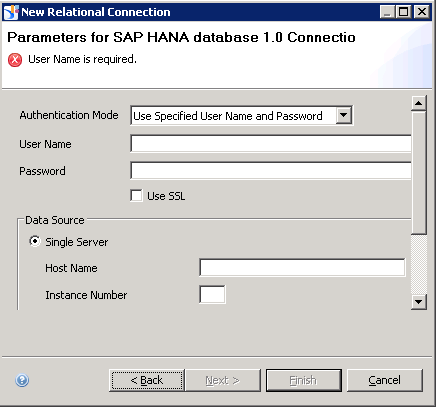436x407 pixels.
Task: Click the Next button
Action: [x=223, y=380]
